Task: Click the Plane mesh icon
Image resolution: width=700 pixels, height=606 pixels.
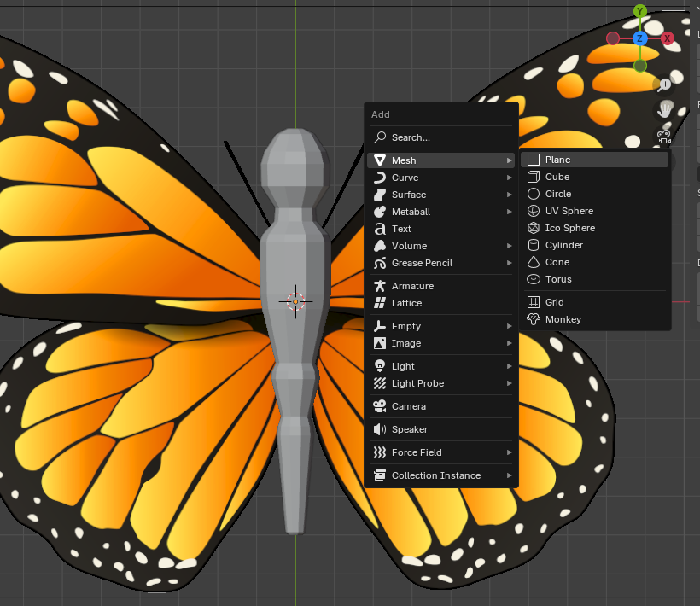Action: pyautogui.click(x=534, y=160)
